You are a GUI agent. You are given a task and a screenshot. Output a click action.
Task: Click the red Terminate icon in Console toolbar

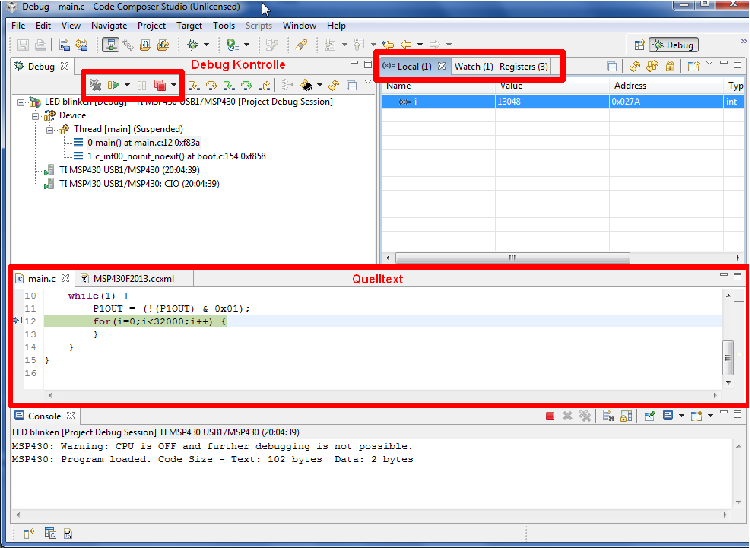549,416
